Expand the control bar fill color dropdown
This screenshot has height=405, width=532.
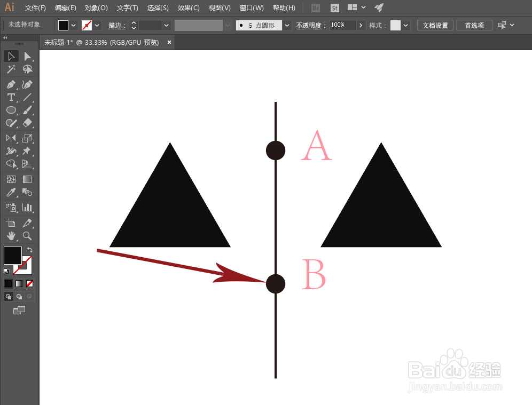pyautogui.click(x=73, y=26)
